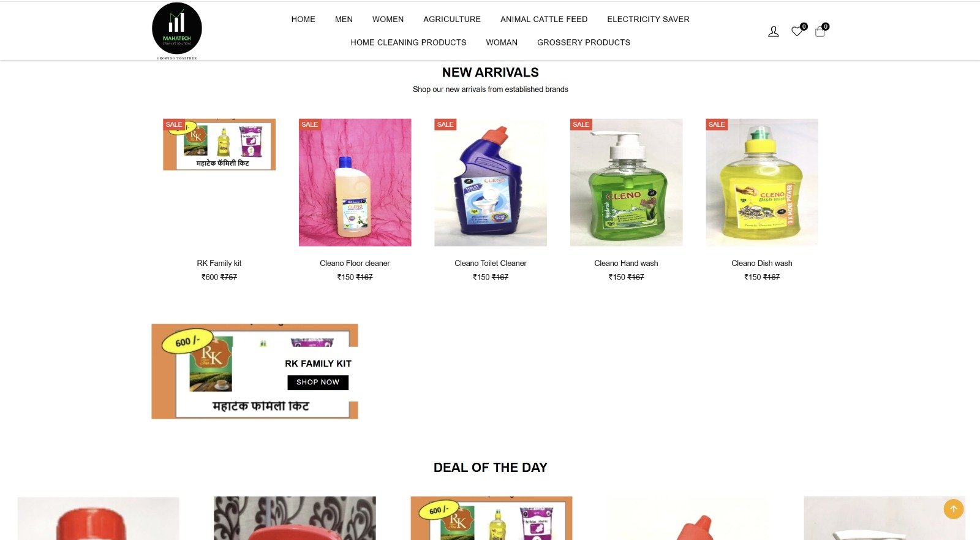Screen dimensions: 980x540
Task: Click the Cleano Toilet Cleaner product image
Action: point(491,183)
